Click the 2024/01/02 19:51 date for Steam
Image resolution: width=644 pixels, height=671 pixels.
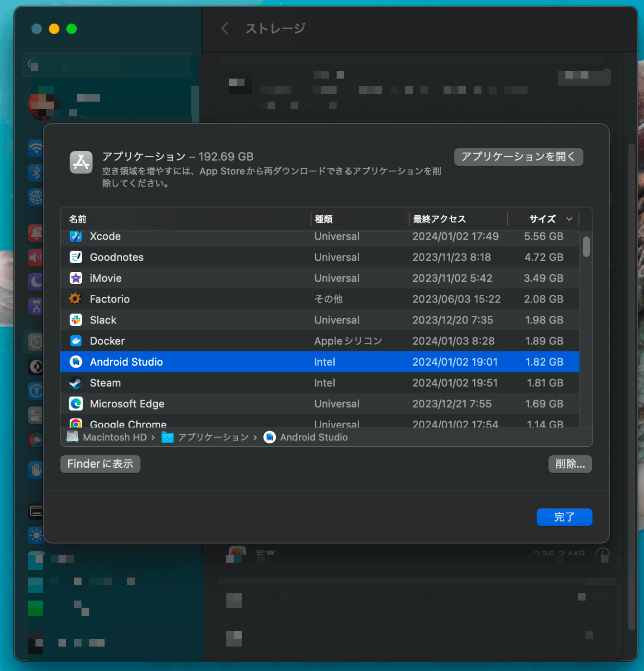coord(455,383)
